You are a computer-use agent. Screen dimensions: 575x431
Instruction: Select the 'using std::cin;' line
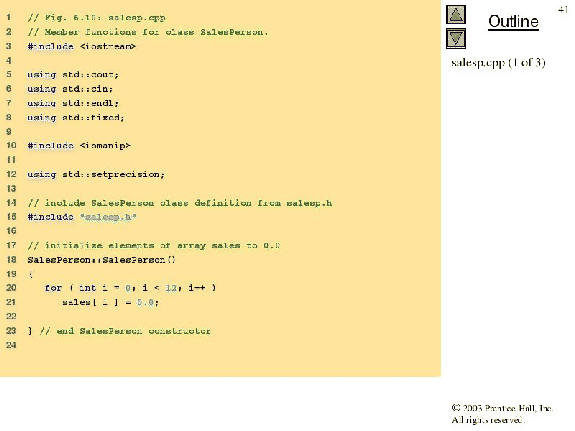pos(70,89)
